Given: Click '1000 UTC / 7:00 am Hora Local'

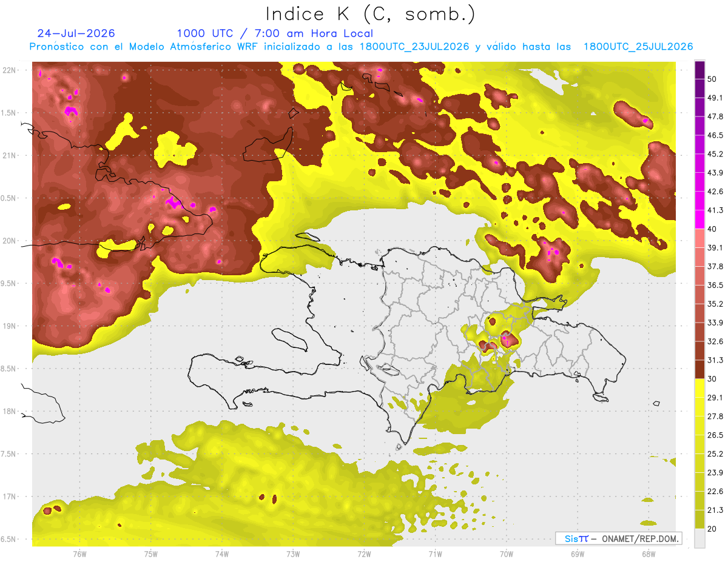Looking at the screenshot, I should 275,33.
